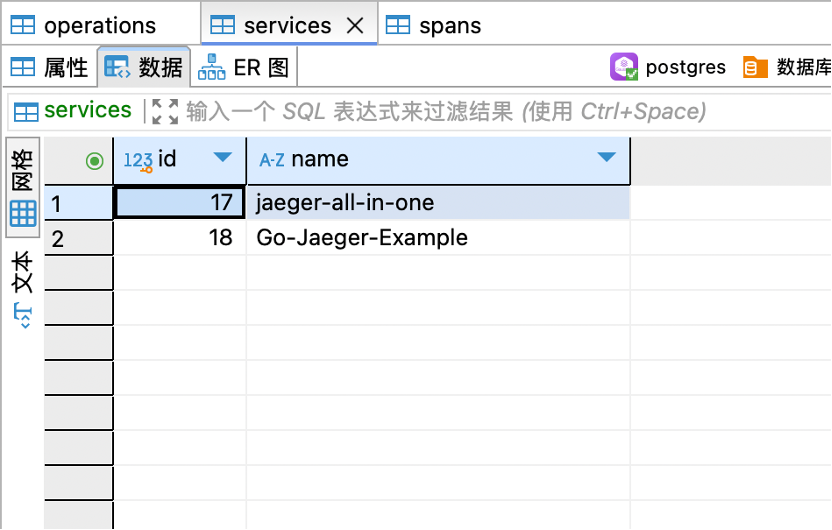Click the A-Z string type icon on name column
This screenshot has height=530, width=832.
tap(271, 160)
